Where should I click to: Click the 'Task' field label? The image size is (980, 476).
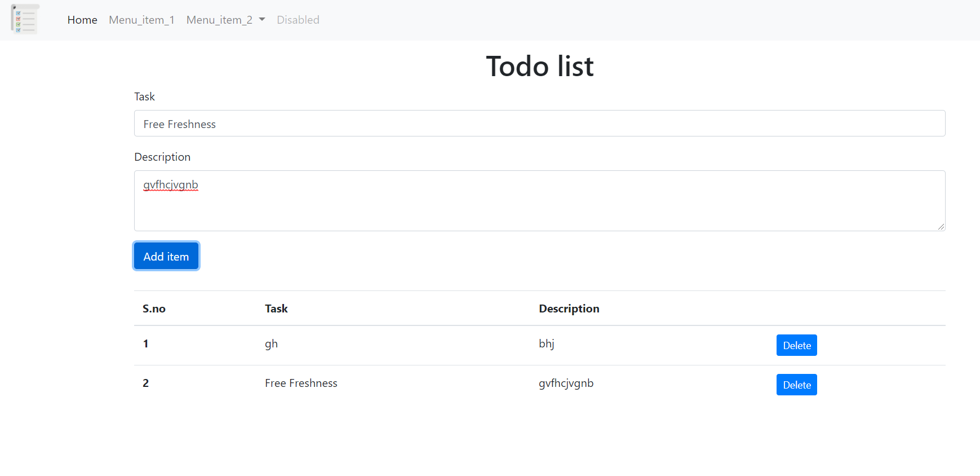144,96
